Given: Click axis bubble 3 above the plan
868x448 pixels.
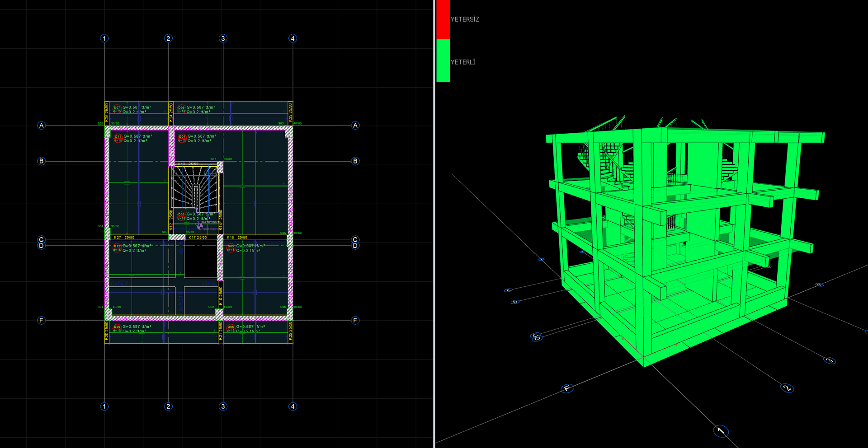Looking at the screenshot, I should point(223,38).
